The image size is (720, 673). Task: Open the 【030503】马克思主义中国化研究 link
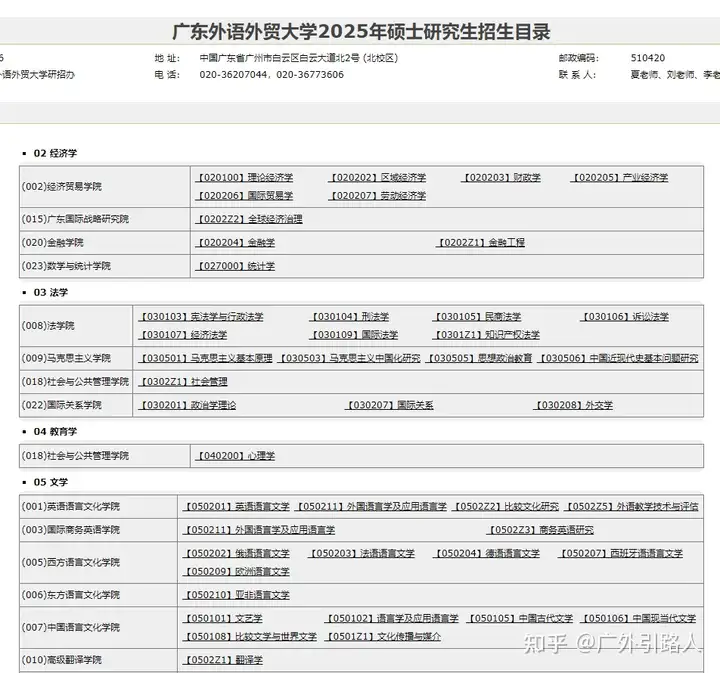pos(349,359)
